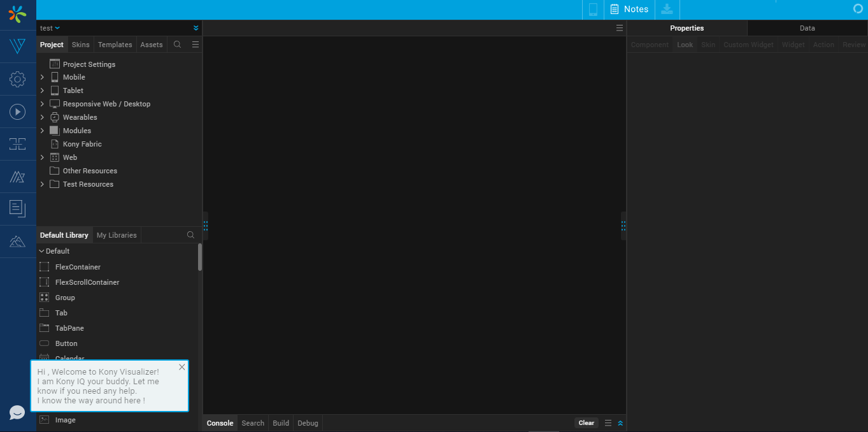
Task: Click the TabPane widget icon
Action: [x=44, y=328]
